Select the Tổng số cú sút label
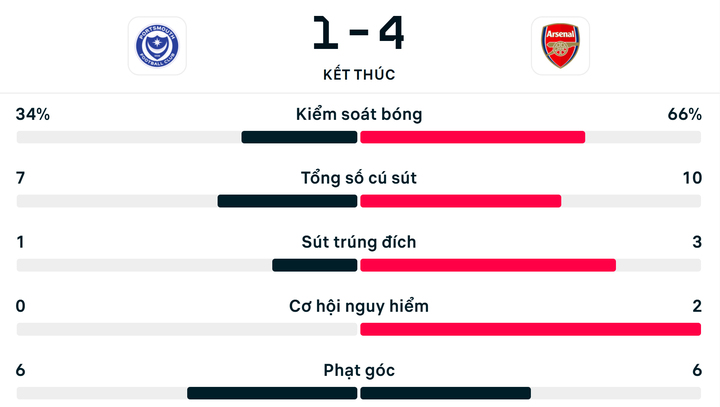 coord(359,178)
